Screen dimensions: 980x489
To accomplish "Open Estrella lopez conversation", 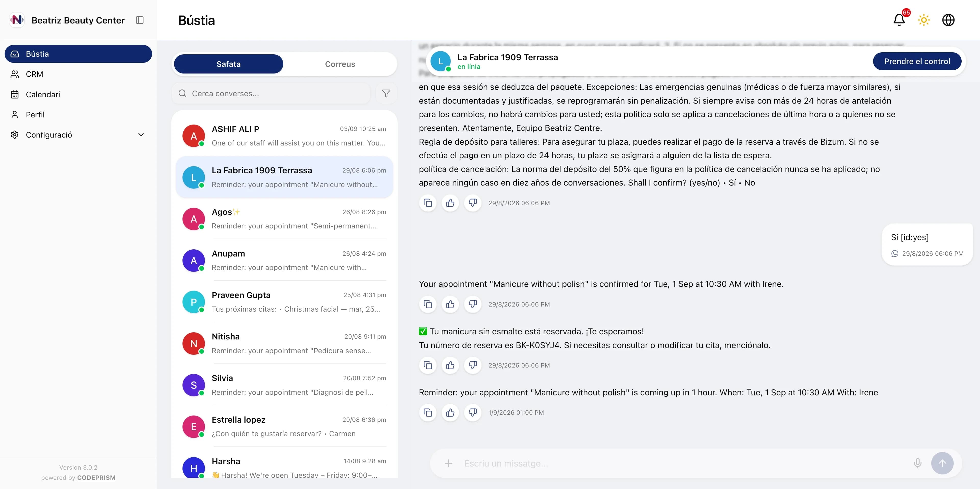I will 285,426.
